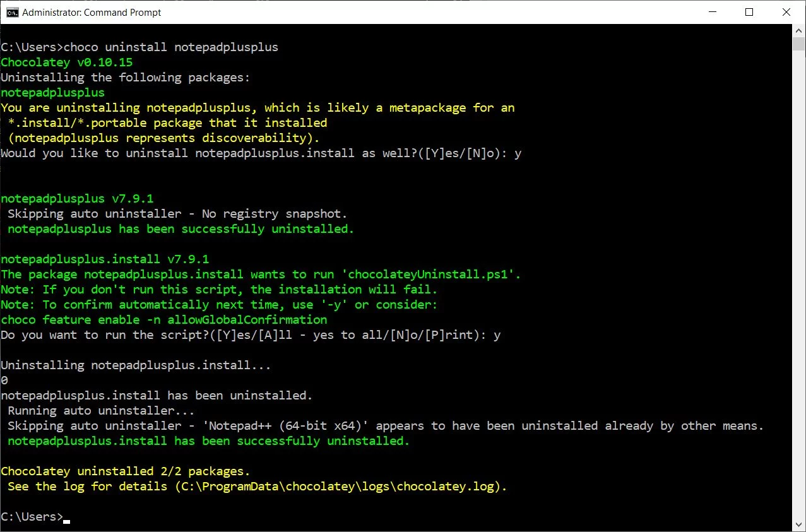
Task: Click 'notepadplusplus has been successfully uninstalled.' line
Action: coord(181,229)
